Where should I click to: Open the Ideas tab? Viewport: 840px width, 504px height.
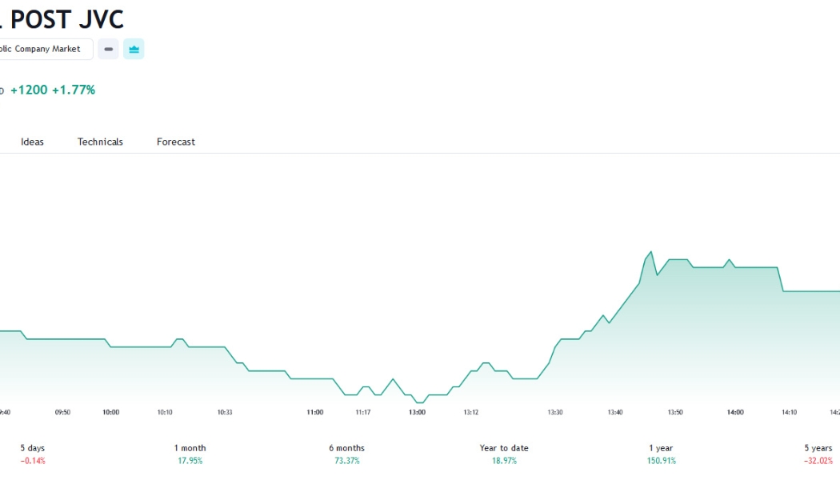(32, 142)
